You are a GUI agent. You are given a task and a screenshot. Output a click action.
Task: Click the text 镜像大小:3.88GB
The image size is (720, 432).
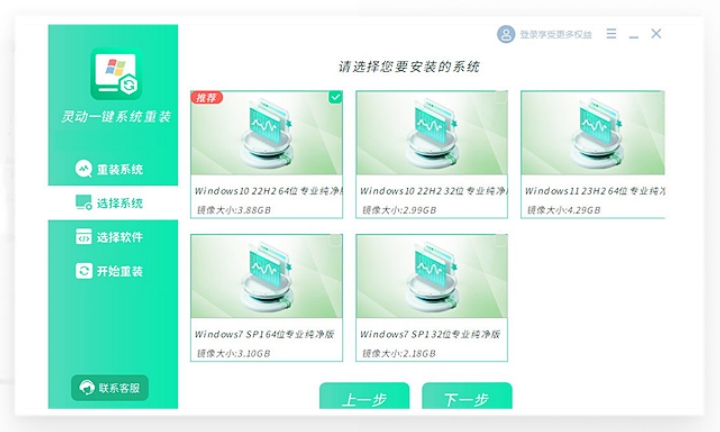[x=234, y=210]
